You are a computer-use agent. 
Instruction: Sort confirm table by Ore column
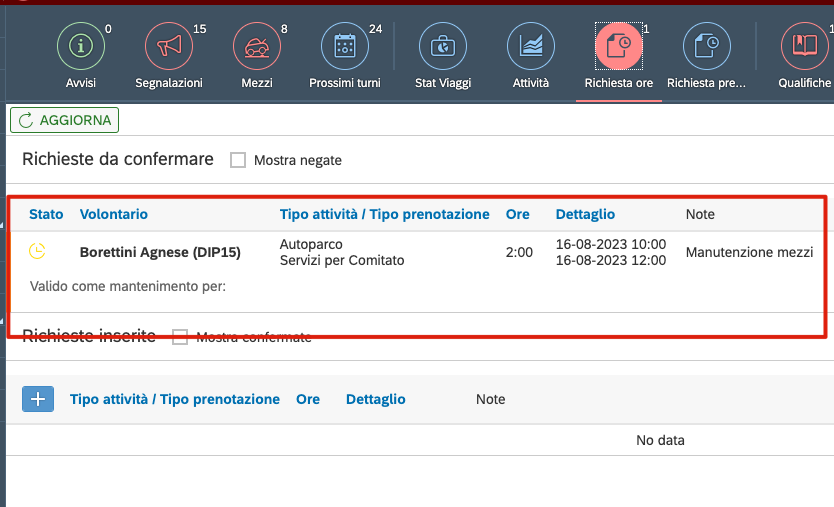pos(517,214)
